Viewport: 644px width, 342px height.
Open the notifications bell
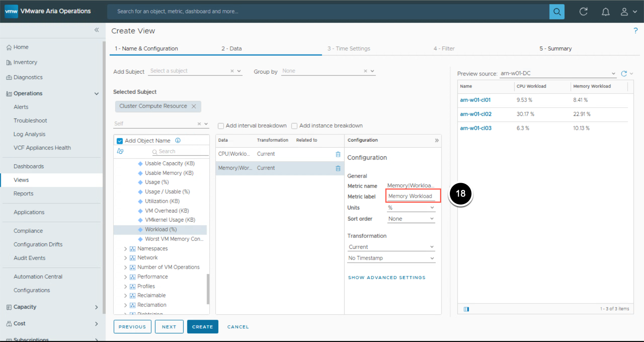click(605, 12)
